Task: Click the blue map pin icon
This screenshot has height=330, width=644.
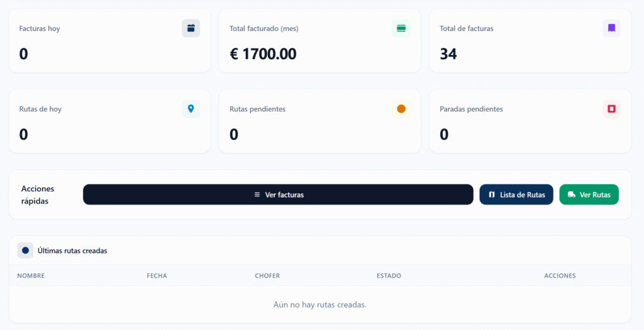Action: coord(191,109)
